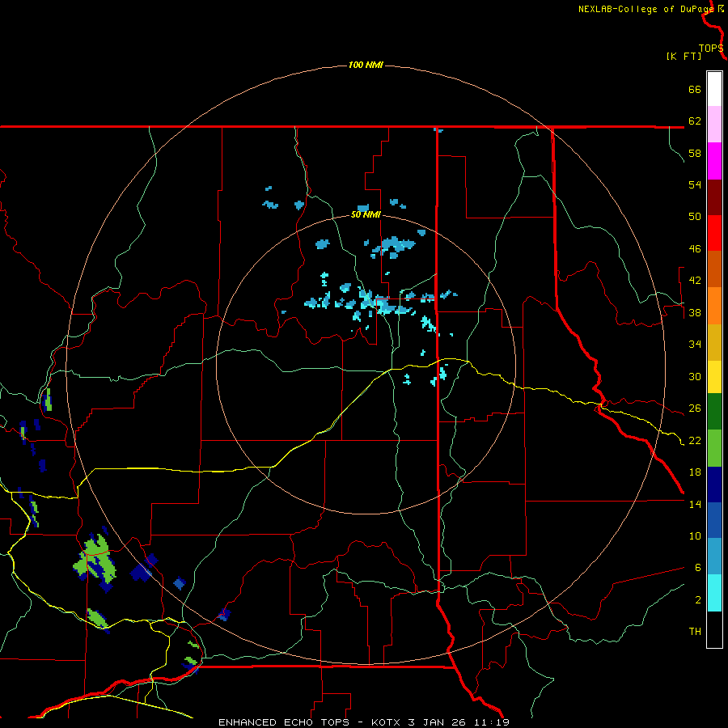Click the legend value "34"
The height and width of the screenshot is (728, 728).
[695, 345]
